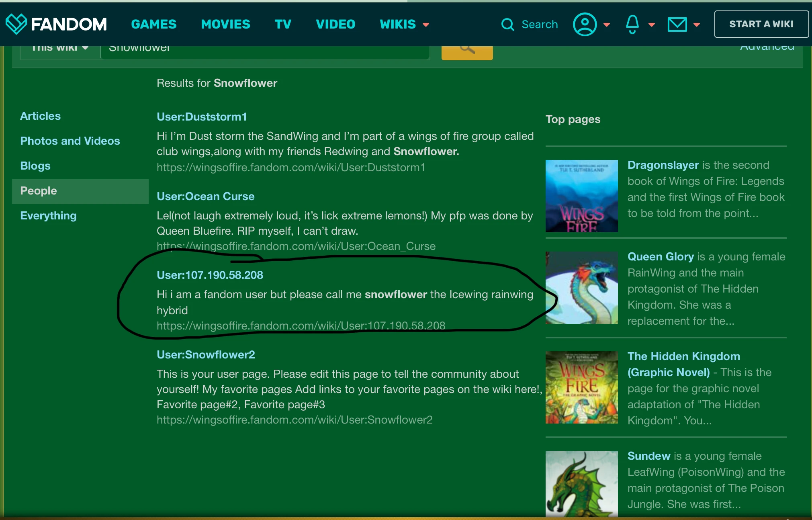Image resolution: width=812 pixels, height=520 pixels.
Task: Open the GAMES menu item
Action: [153, 25]
